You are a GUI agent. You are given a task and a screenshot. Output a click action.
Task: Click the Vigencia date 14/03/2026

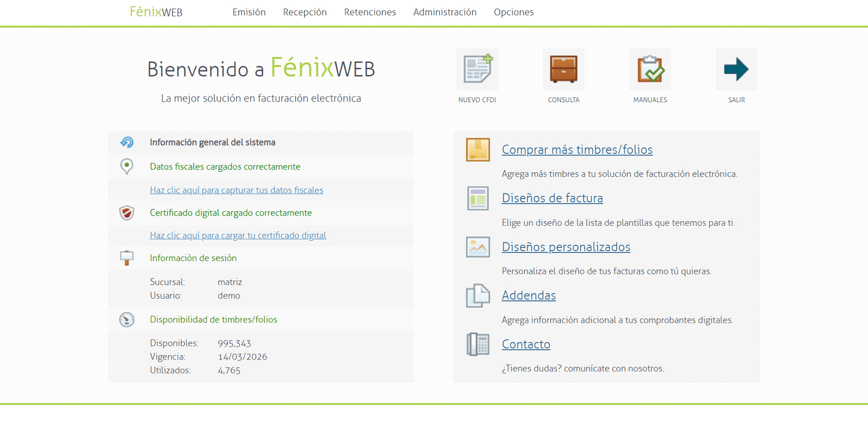[x=242, y=357]
